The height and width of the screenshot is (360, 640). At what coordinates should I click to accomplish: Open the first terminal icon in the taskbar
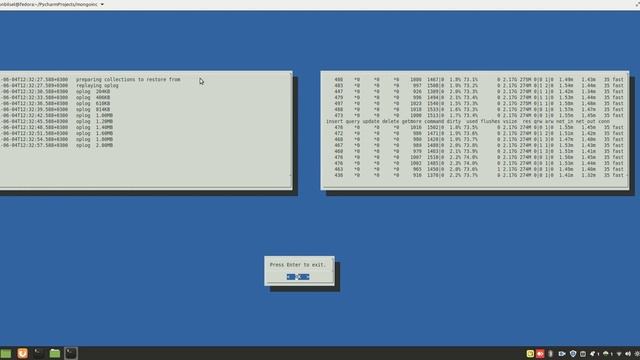39,353
